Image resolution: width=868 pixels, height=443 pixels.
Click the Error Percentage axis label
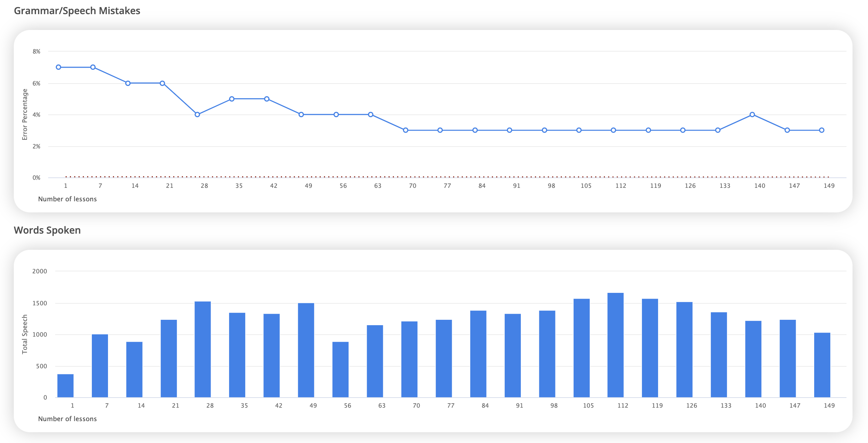coord(25,114)
